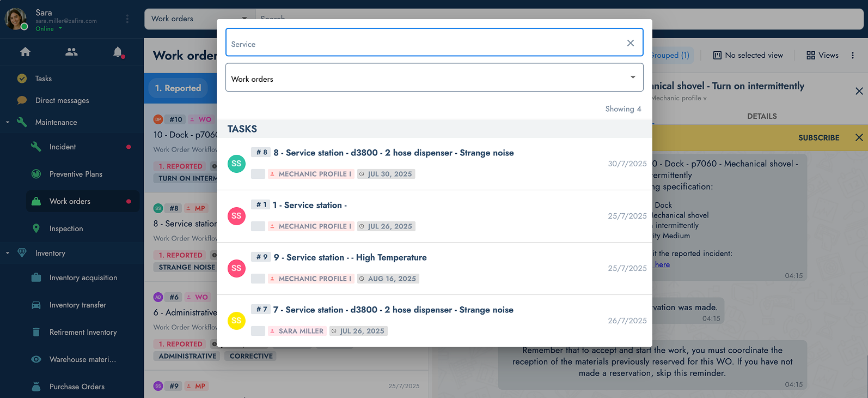
Task: Click the SUBSCRIBE button
Action: [818, 138]
